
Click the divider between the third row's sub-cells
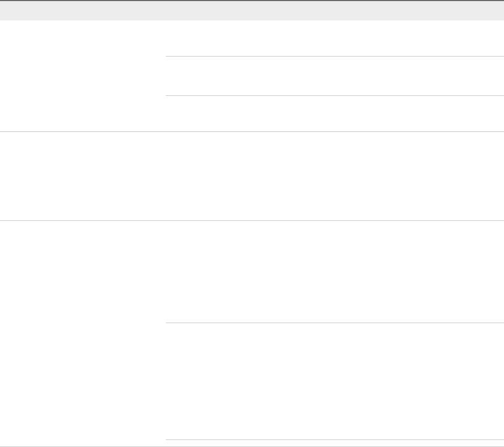[x=334, y=323]
